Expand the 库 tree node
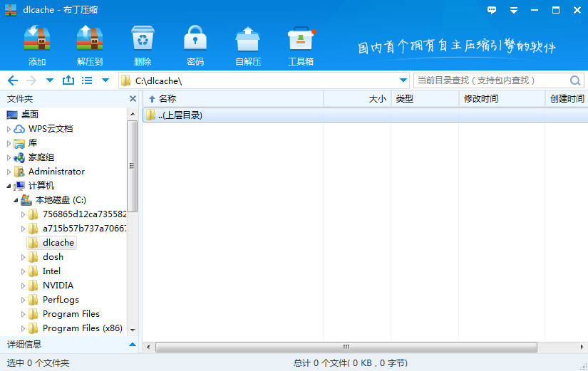Image resolution: width=588 pixels, height=371 pixels. 9,143
